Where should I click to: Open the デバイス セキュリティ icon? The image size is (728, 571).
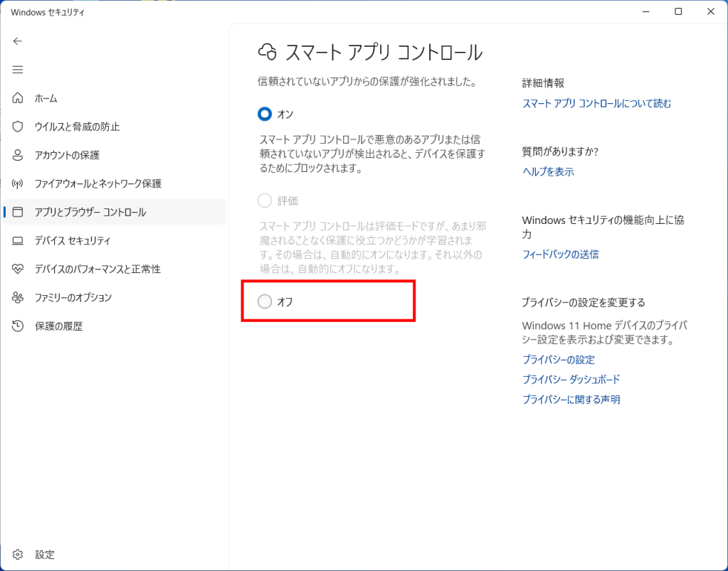pyautogui.click(x=18, y=240)
